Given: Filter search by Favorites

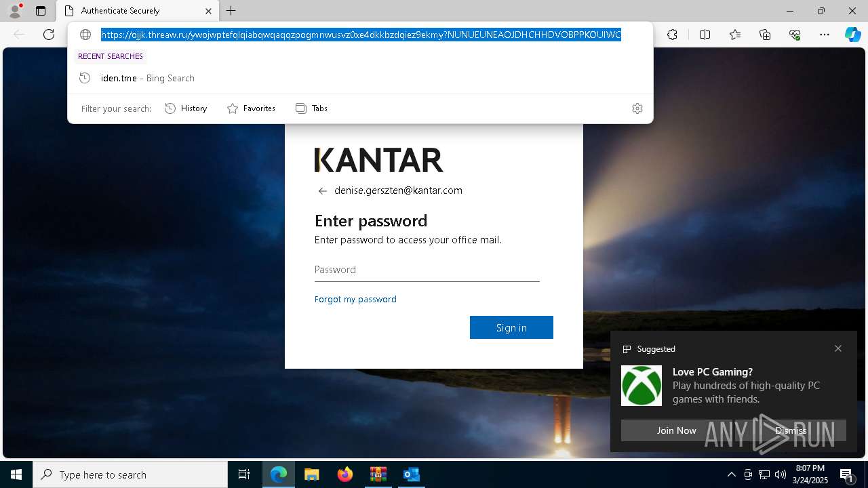Looking at the screenshot, I should [x=251, y=108].
